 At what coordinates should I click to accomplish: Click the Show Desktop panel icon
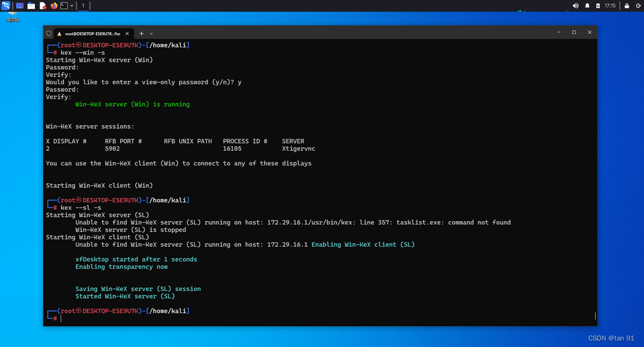(x=19, y=6)
